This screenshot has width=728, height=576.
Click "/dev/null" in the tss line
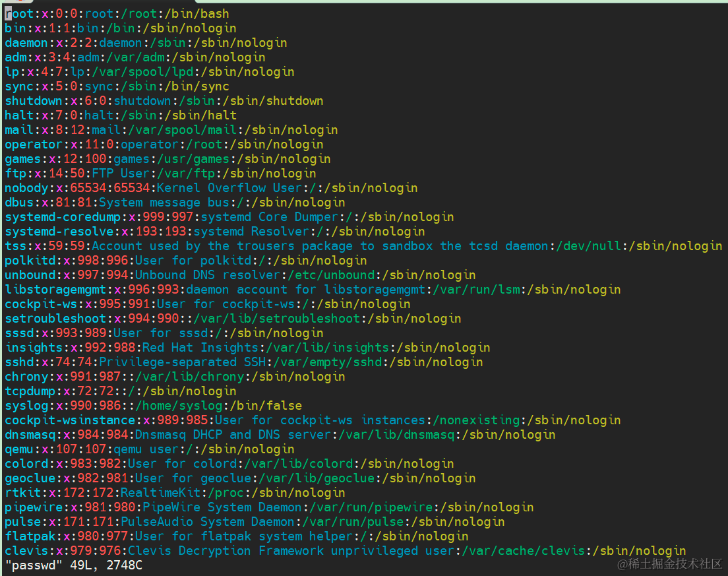pyautogui.click(x=588, y=245)
